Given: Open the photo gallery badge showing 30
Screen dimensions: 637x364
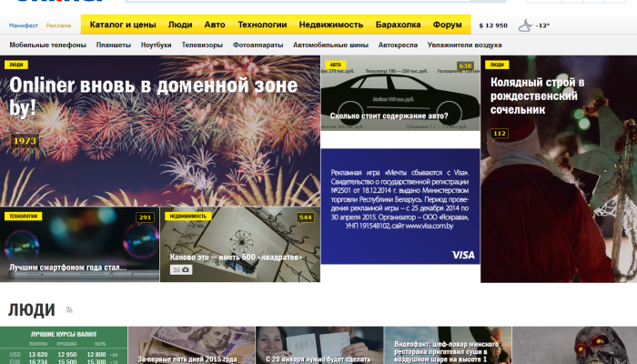Looking at the screenshot, I should [181, 269].
